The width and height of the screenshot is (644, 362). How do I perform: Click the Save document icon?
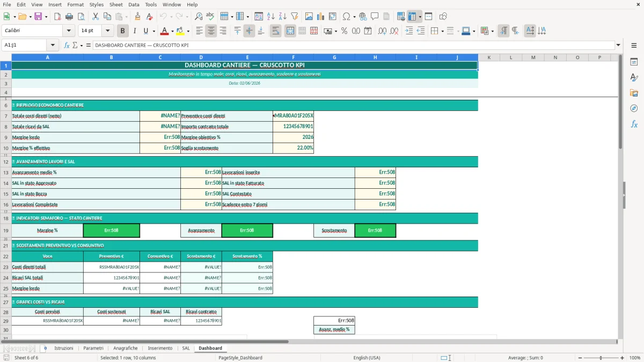38,16
